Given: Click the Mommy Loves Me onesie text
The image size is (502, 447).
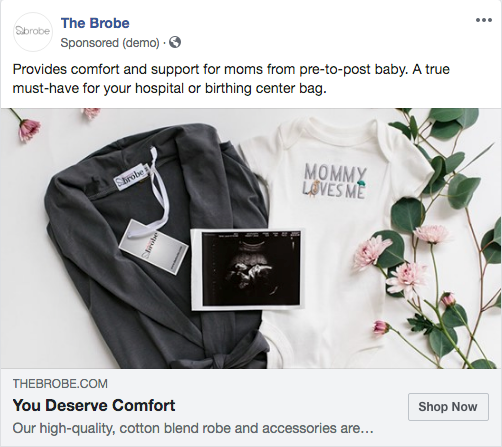Looking at the screenshot, I should (x=334, y=180).
